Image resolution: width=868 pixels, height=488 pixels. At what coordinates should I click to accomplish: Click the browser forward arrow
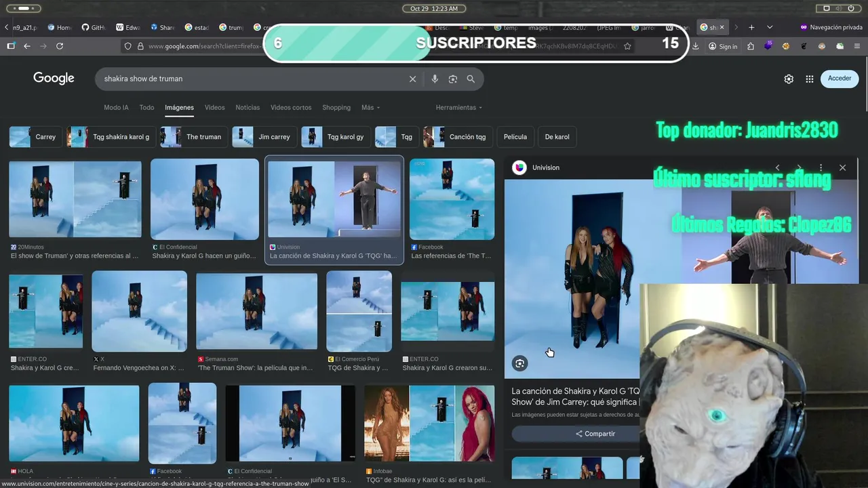tap(43, 46)
